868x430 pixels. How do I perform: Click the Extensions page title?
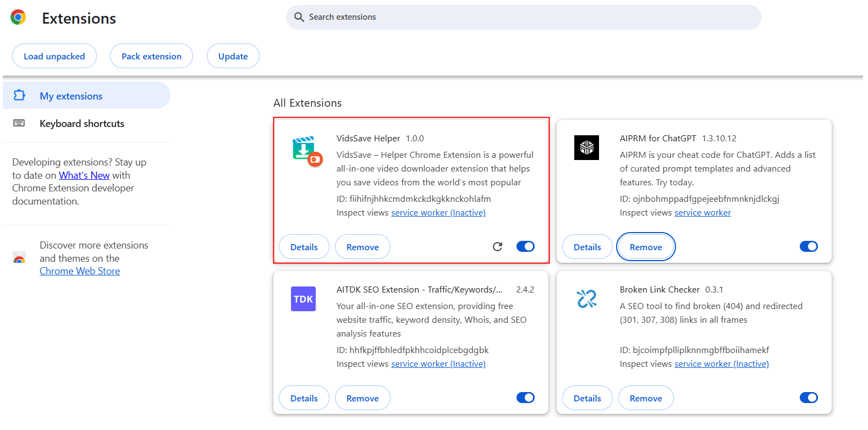click(x=79, y=19)
